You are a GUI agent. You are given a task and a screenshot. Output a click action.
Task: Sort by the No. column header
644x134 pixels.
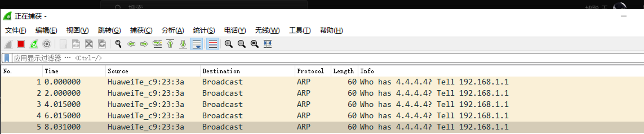[22, 71]
